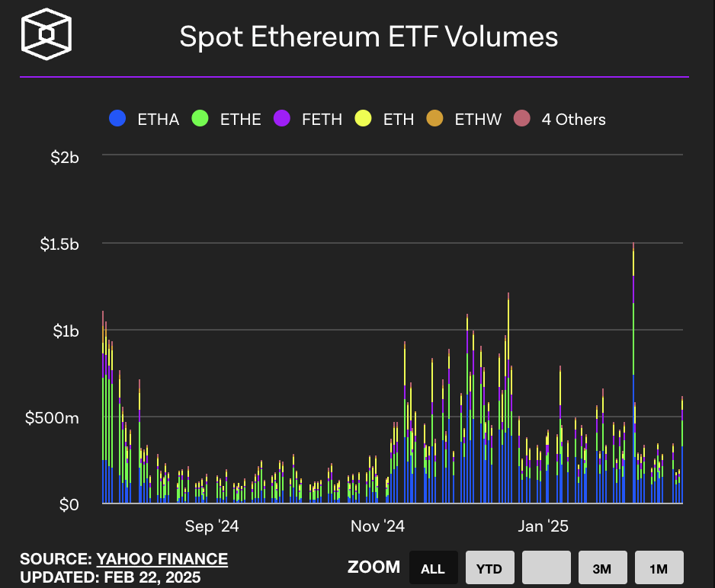Image resolution: width=715 pixels, height=588 pixels.
Task: Toggle the ETHW legend text
Action: 478,120
